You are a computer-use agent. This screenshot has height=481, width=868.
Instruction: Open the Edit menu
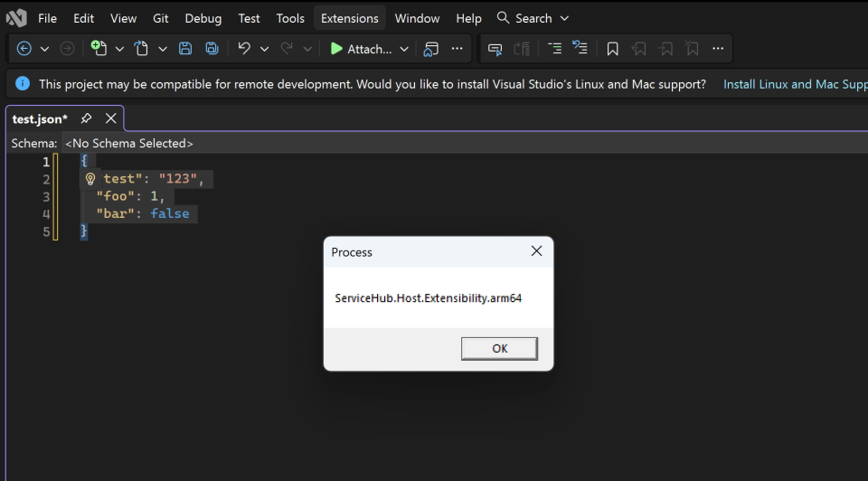pos(83,18)
